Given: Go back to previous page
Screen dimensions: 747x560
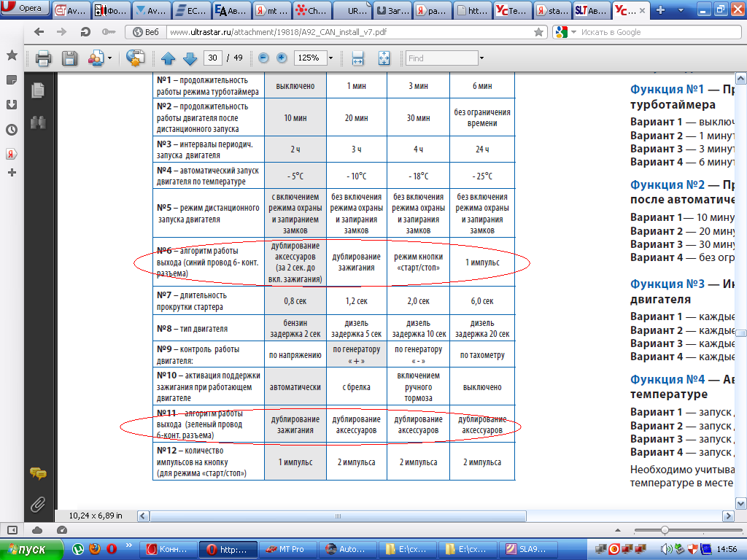Looking at the screenshot, I should point(39,32).
